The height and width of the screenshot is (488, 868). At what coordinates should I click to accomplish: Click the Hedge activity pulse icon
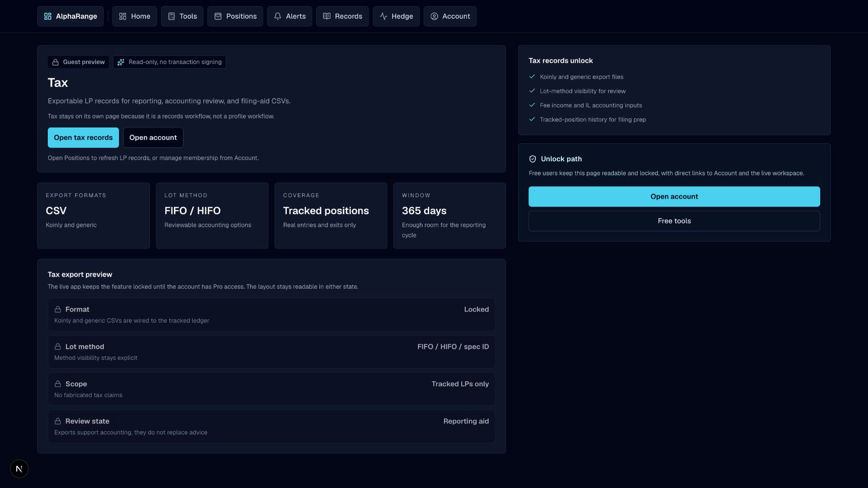coord(383,16)
